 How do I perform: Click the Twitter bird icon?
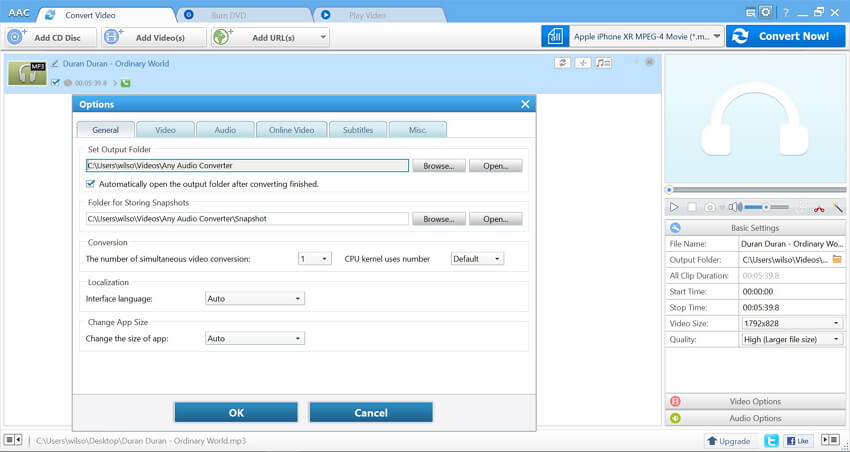click(772, 440)
